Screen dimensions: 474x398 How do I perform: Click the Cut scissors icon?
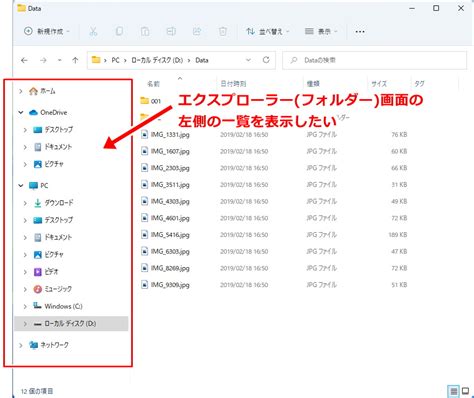tap(93, 32)
